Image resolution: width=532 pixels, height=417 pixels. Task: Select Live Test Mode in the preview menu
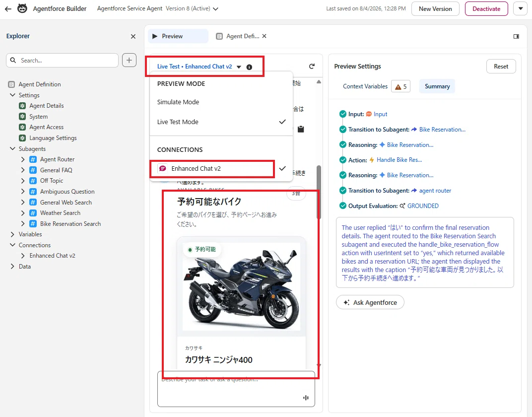point(221,122)
